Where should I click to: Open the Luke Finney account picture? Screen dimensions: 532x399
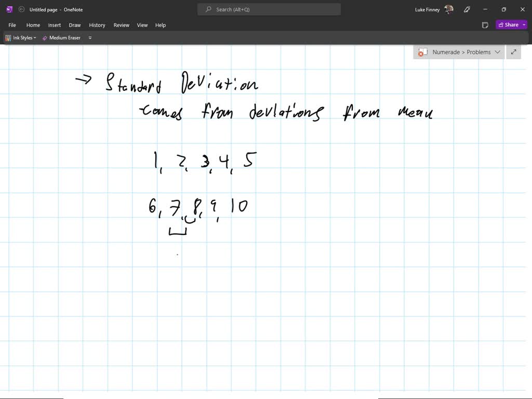pyautogui.click(x=448, y=9)
